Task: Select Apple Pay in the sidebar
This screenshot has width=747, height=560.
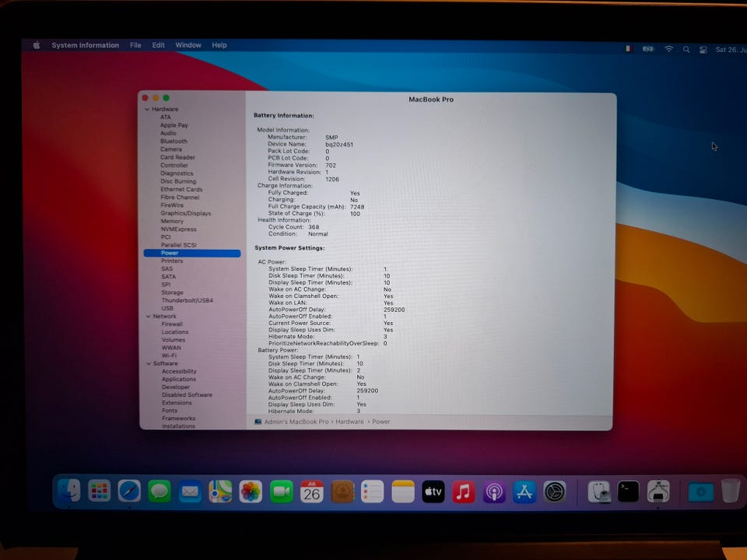Action: [x=174, y=125]
